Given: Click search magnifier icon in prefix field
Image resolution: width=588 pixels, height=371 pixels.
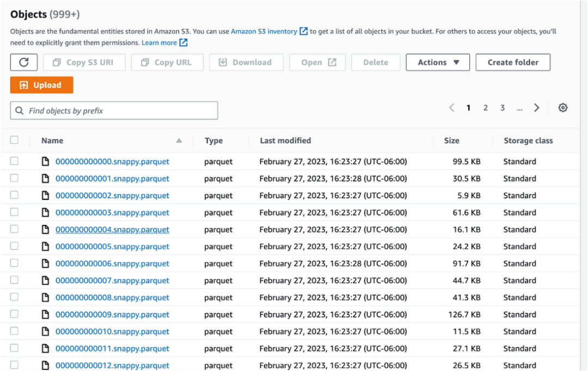Looking at the screenshot, I should [x=19, y=111].
